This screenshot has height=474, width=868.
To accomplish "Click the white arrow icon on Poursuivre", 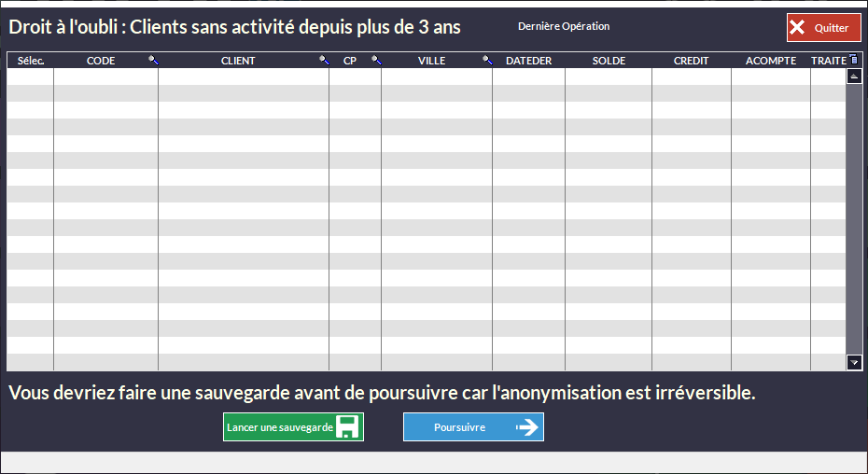I will pyautogui.click(x=527, y=427).
